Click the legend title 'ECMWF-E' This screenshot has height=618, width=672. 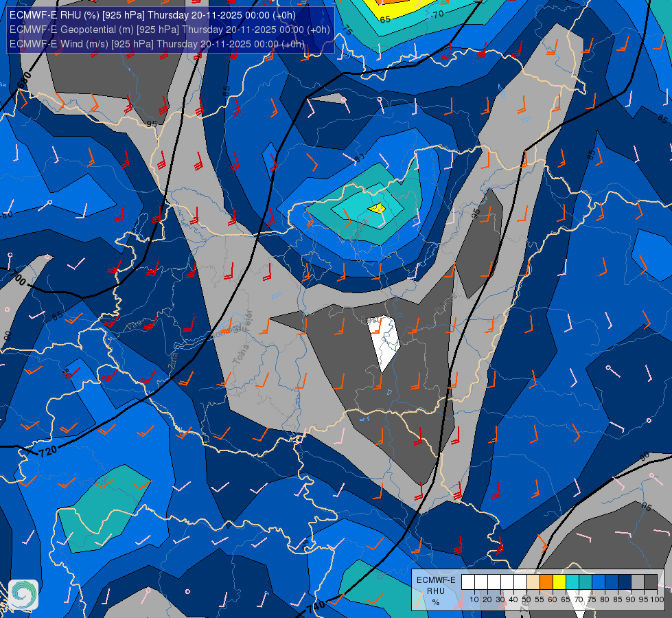tap(436, 580)
